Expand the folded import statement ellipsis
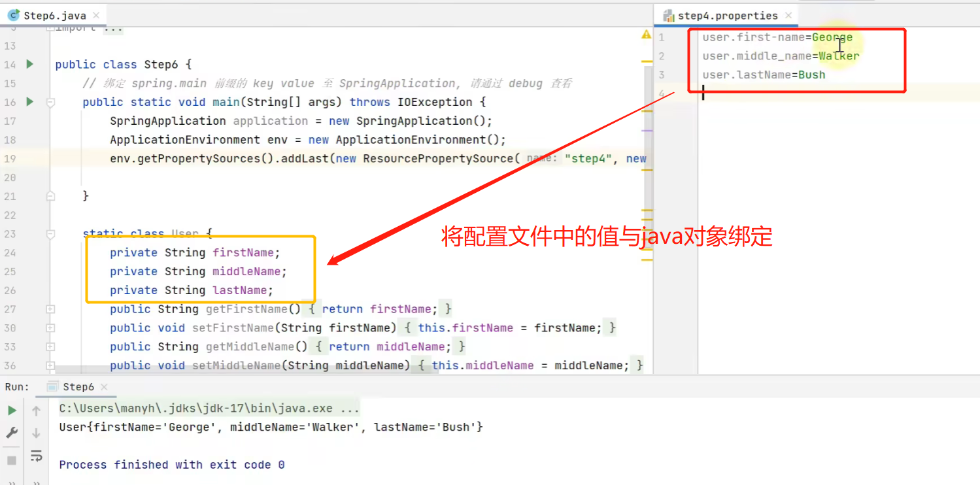This screenshot has width=980, height=485. (113, 28)
